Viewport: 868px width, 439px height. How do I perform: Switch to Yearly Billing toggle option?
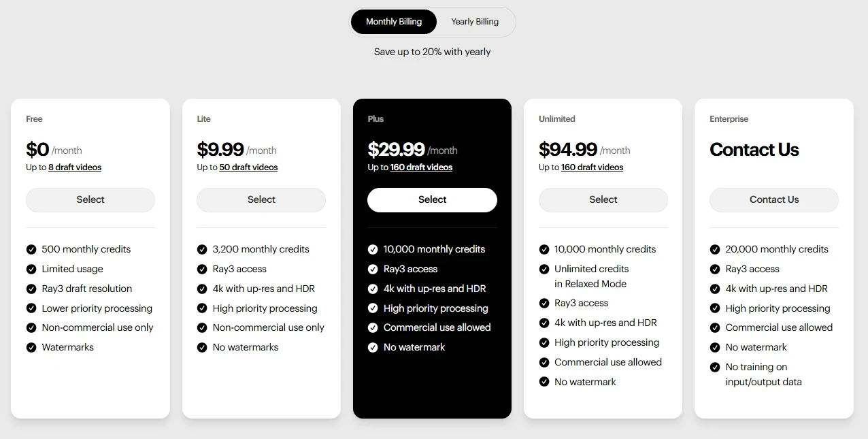point(475,22)
